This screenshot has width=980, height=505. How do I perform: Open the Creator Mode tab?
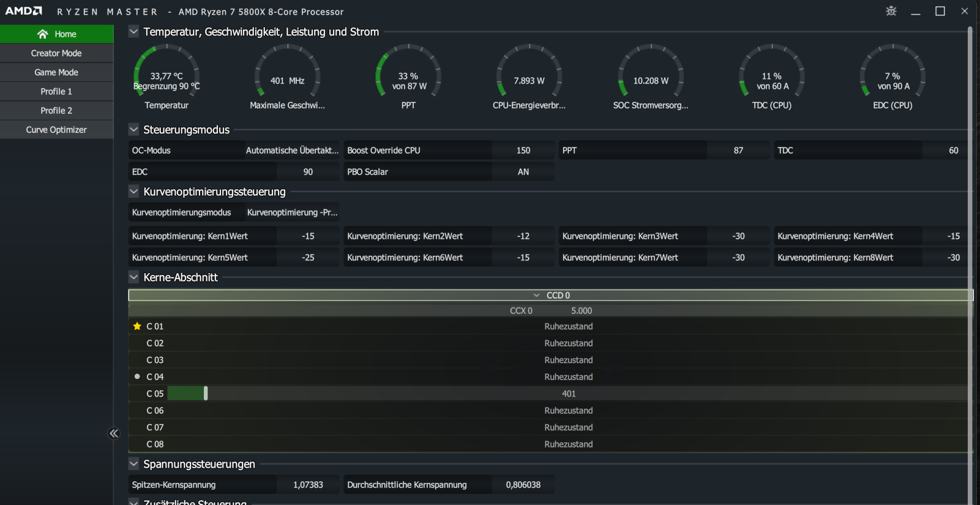click(x=56, y=53)
